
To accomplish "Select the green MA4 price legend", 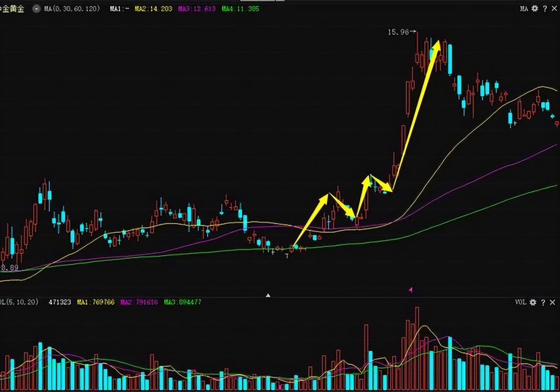I will coord(240,9).
